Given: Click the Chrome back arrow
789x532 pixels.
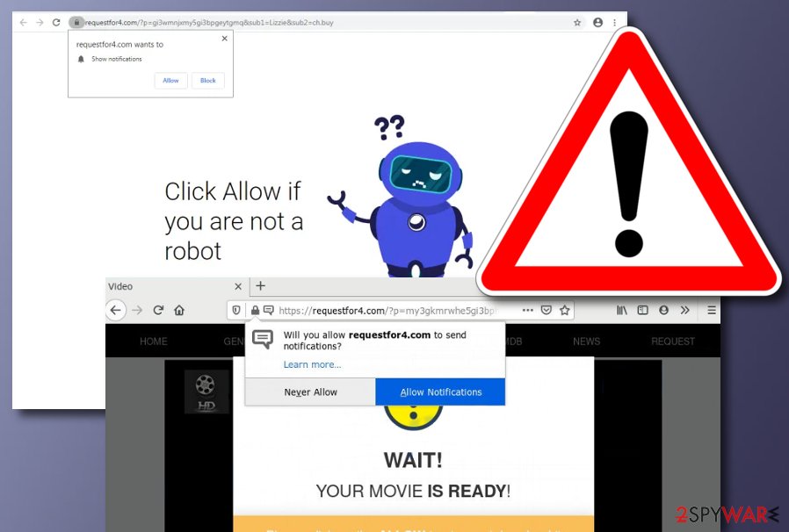Looking at the screenshot, I should 23,22.
